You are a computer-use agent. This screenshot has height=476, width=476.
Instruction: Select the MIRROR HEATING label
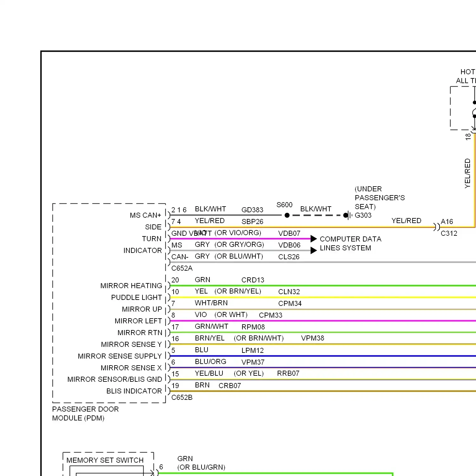tap(131, 286)
